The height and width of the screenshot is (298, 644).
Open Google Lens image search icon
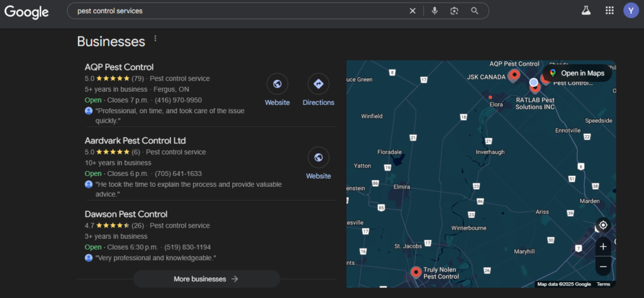pos(454,11)
